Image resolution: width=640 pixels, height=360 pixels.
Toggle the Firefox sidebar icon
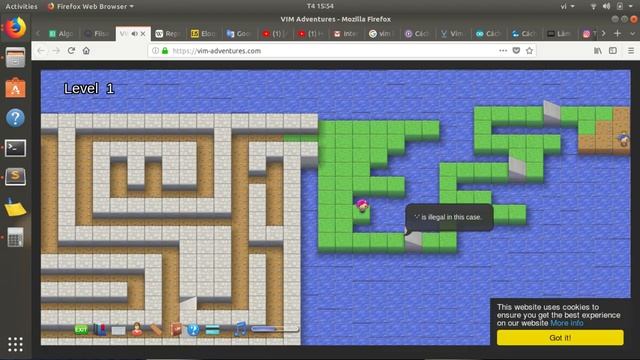tap(613, 51)
